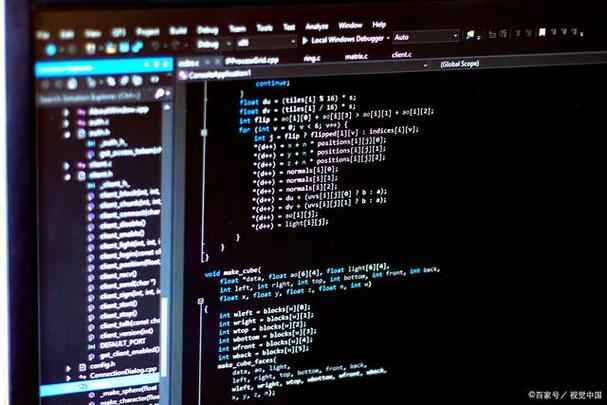The height and width of the screenshot is (405, 607).
Task: Expand the config.h tree node
Action: [x=69, y=367]
